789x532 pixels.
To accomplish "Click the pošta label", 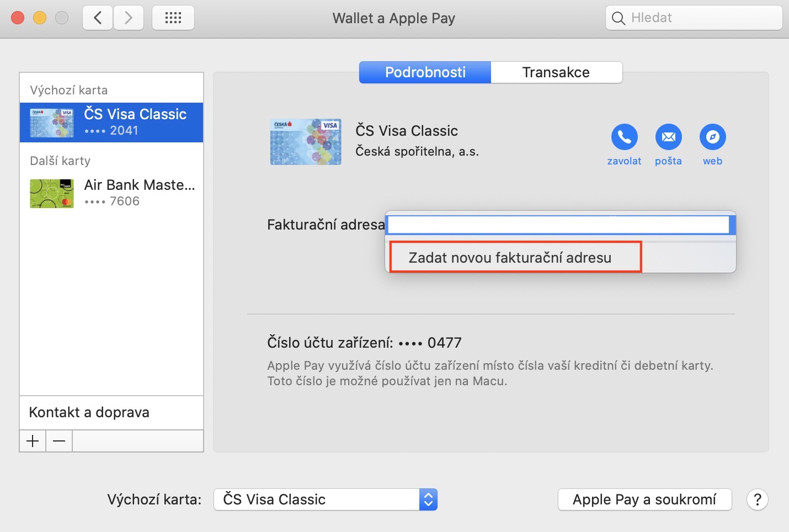I will click(668, 161).
